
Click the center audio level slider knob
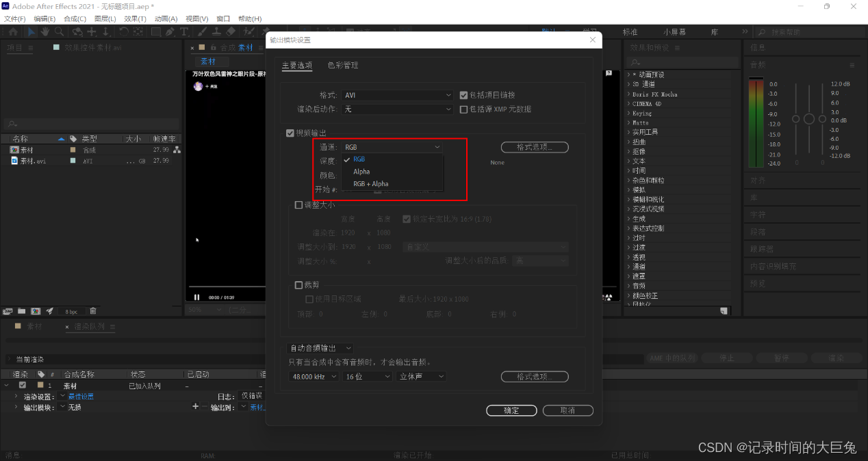coord(809,119)
